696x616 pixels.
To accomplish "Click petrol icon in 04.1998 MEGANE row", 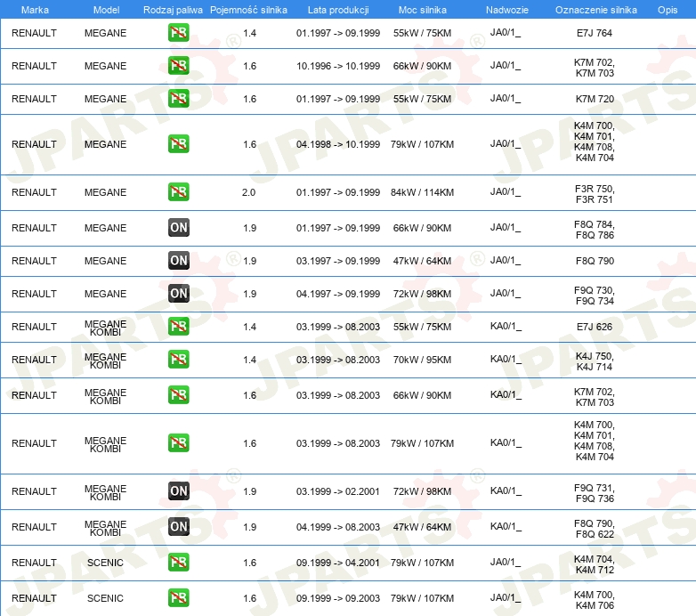I will tap(178, 144).
